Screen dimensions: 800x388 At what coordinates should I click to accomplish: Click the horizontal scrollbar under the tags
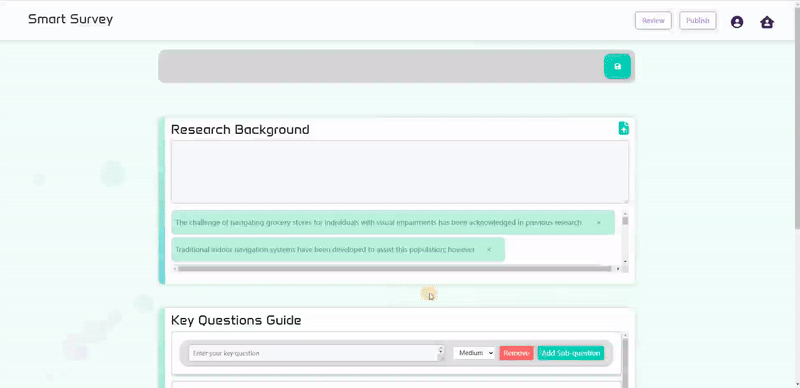[x=394, y=269]
